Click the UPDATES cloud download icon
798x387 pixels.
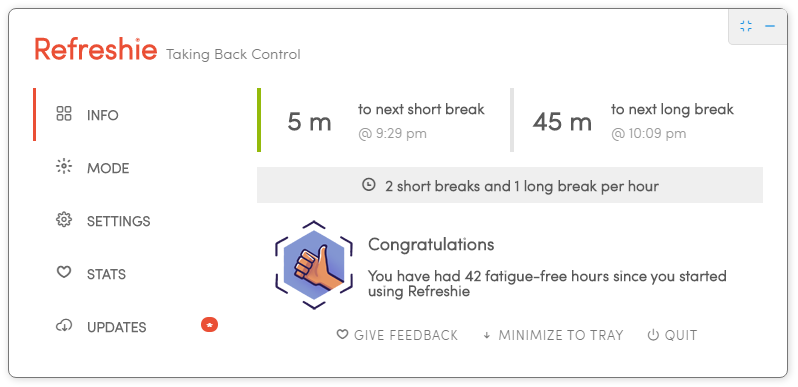coord(64,325)
